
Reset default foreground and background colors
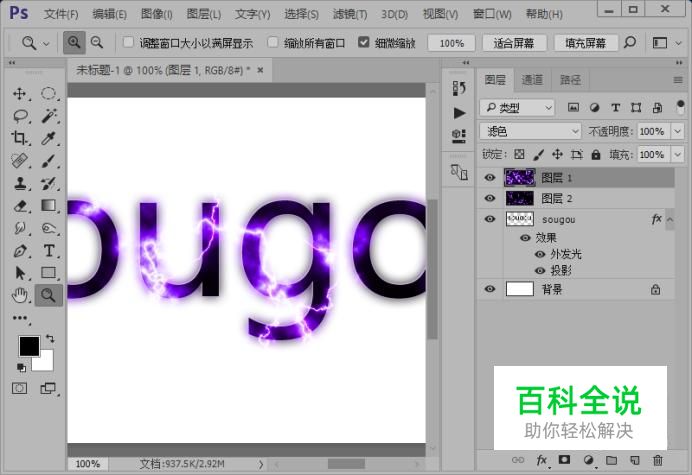21,367
